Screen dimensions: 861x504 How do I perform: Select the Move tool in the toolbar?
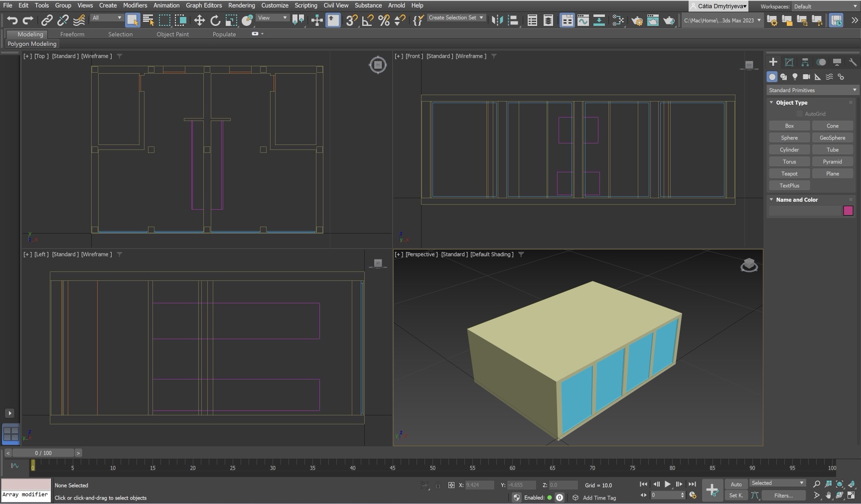(199, 20)
